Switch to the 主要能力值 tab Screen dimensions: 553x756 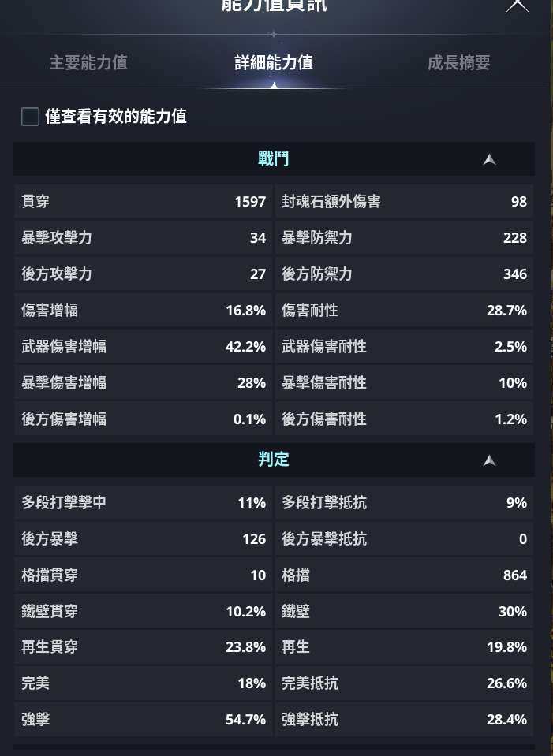[x=88, y=63]
